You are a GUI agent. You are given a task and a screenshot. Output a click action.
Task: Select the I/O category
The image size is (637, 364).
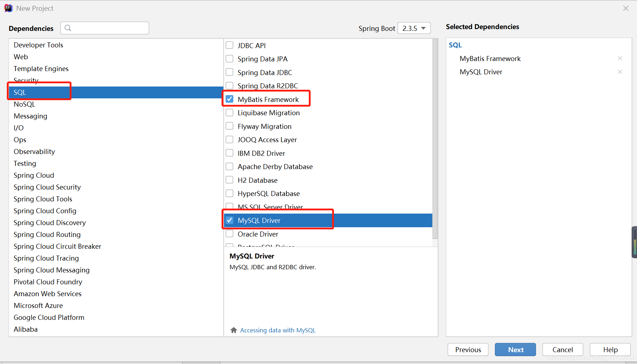coord(116,128)
